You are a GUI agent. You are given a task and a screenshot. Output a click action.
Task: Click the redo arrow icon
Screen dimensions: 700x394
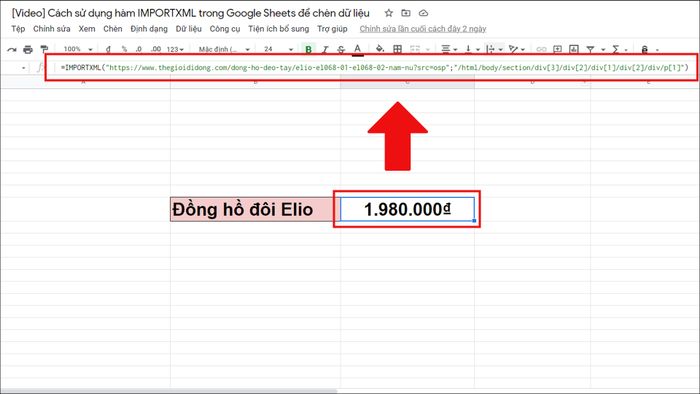point(12,50)
